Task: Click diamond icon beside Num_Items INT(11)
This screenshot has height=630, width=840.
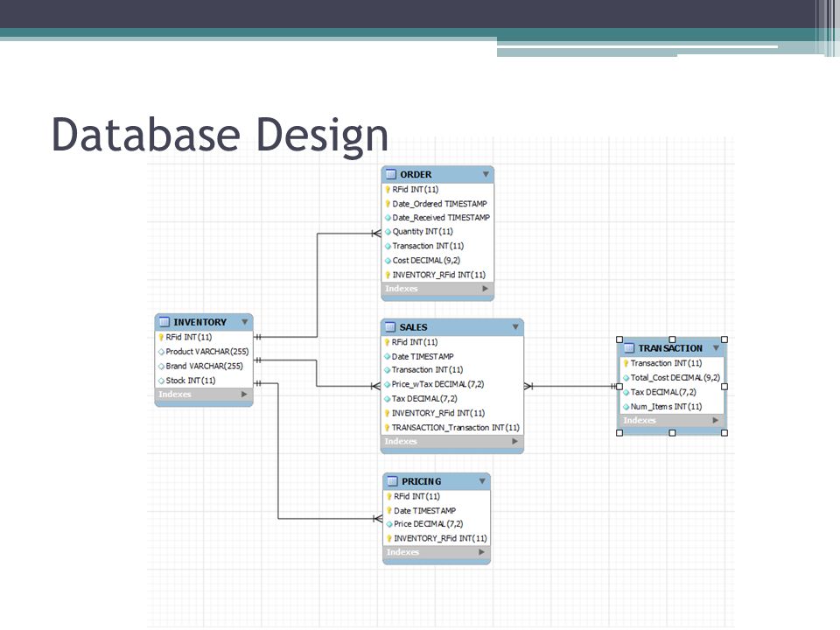Action: click(x=626, y=407)
